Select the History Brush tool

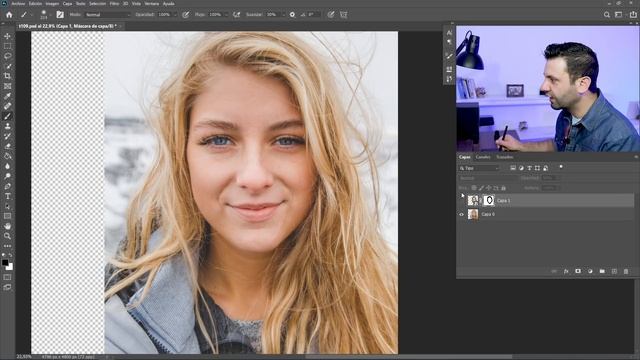pyautogui.click(x=7, y=136)
